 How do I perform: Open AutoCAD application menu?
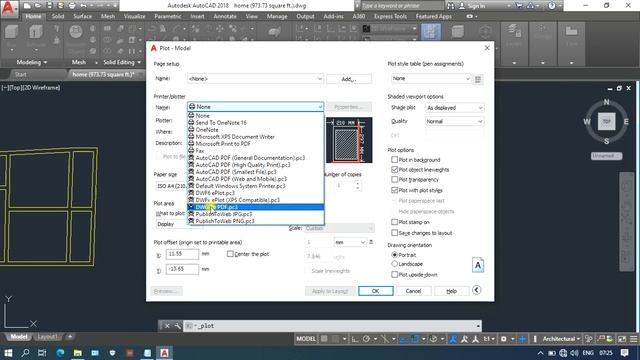9,8
